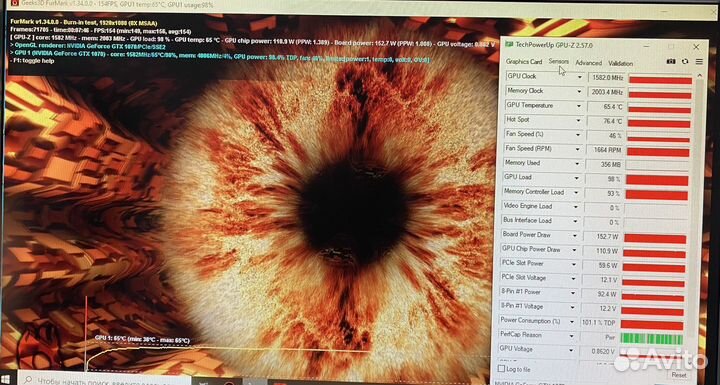720x385 pixels.
Task: Expand the Bus Interface Load dropdown
Action: click(x=575, y=221)
